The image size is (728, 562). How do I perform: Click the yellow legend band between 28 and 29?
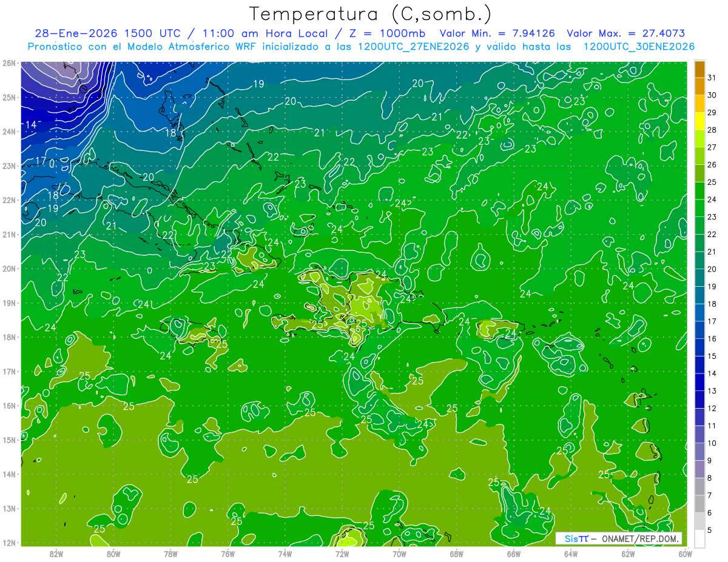tap(699, 121)
